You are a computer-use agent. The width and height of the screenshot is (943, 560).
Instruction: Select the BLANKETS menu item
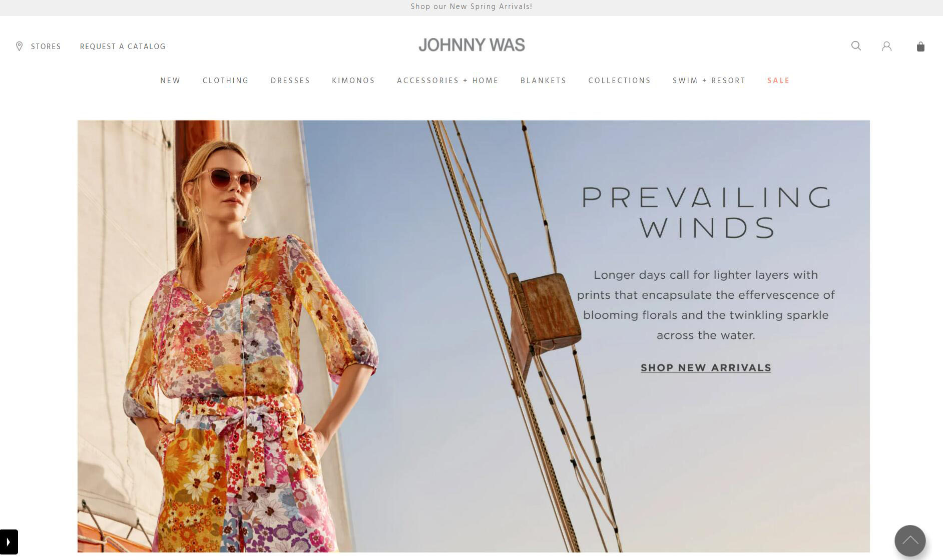pyautogui.click(x=543, y=81)
